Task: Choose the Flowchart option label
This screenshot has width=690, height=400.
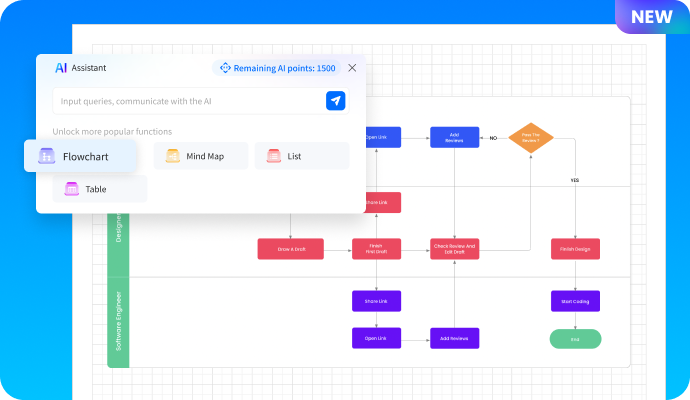Action: tap(85, 157)
